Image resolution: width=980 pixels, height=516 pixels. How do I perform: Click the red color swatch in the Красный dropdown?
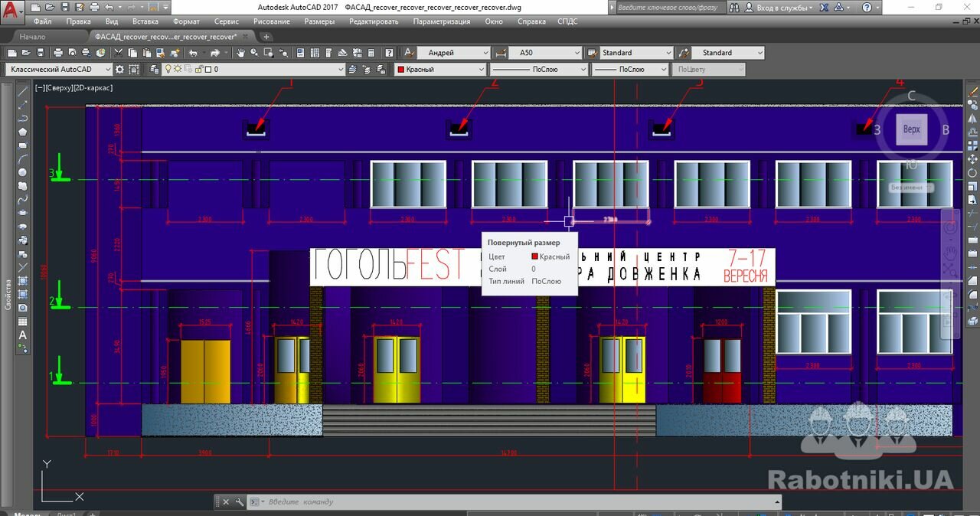pyautogui.click(x=401, y=69)
